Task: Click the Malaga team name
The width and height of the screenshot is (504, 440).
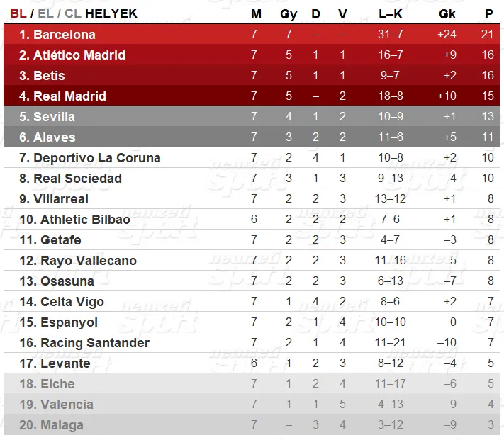Action: pyautogui.click(x=62, y=425)
